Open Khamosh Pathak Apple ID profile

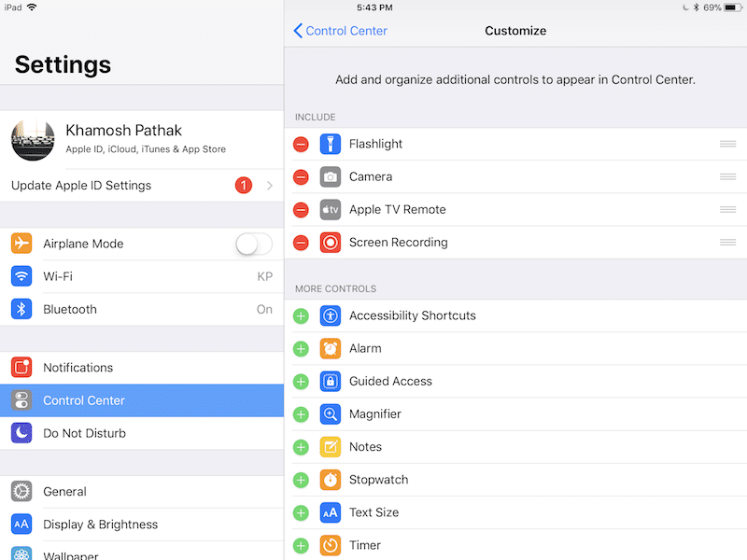142,139
